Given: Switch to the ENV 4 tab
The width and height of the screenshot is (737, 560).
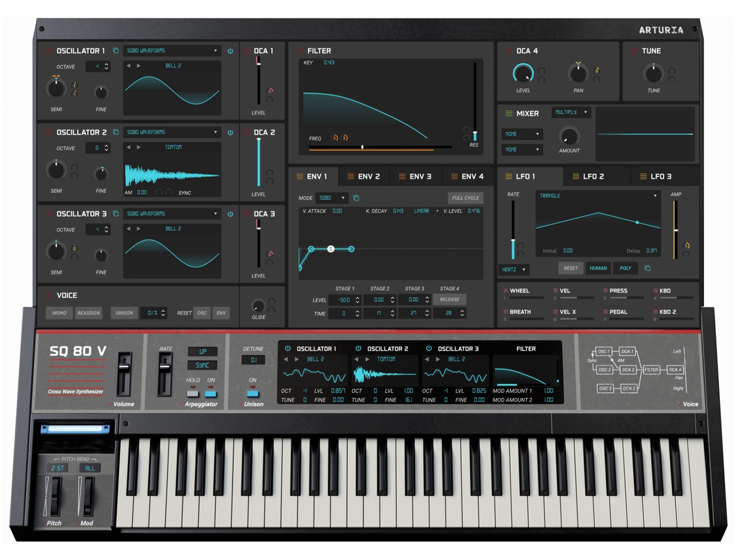Looking at the screenshot, I should point(467,177).
